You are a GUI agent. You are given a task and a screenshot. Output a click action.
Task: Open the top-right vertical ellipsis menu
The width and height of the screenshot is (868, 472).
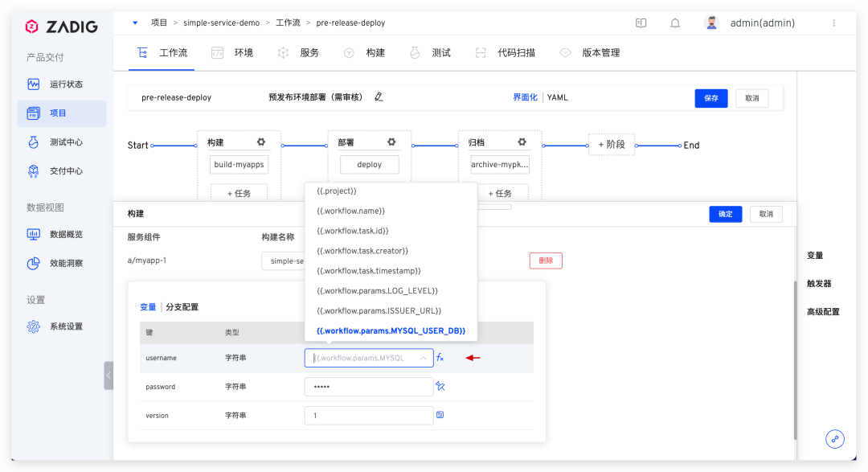[833, 23]
